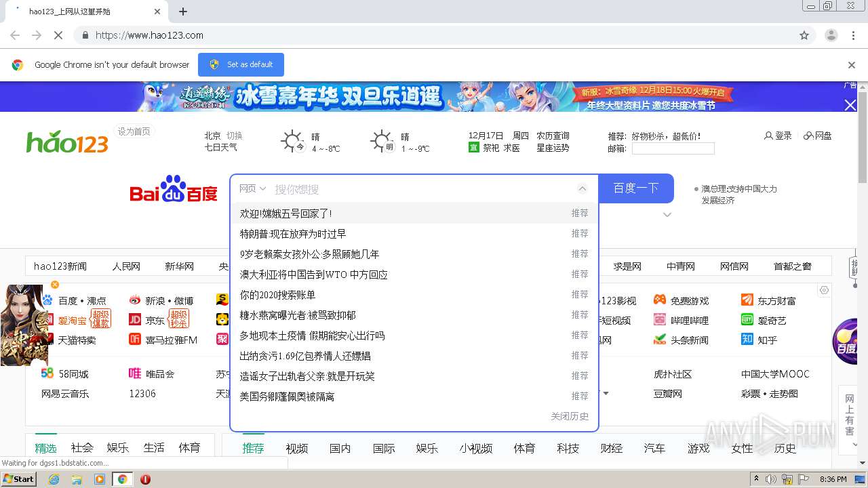The width and height of the screenshot is (868, 488).
Task: Click the site padlock security icon
Action: [85, 35]
